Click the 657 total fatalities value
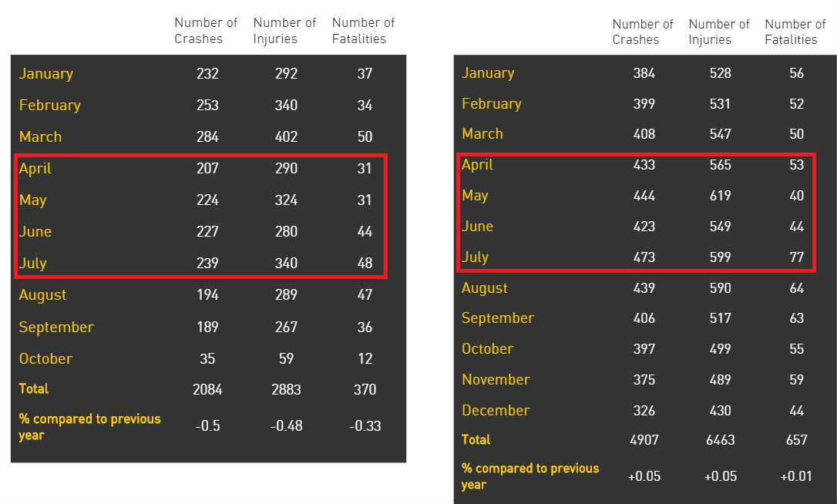This screenshot has width=837, height=504. (x=796, y=440)
